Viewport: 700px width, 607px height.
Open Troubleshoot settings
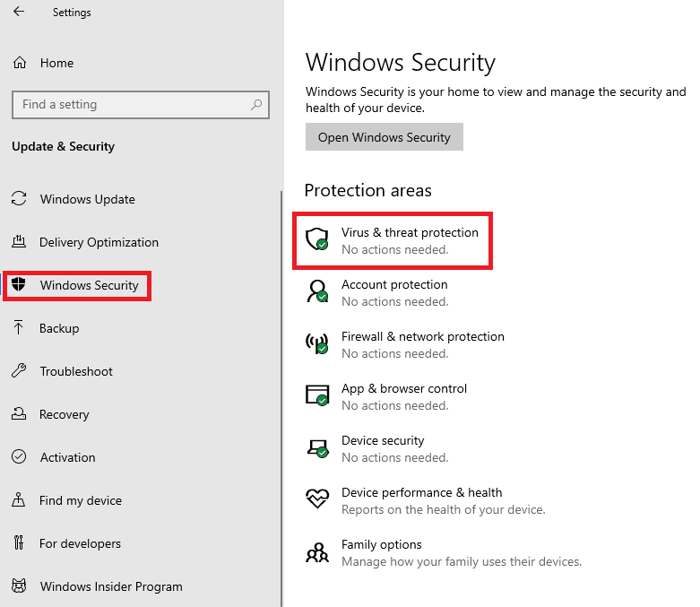point(76,371)
